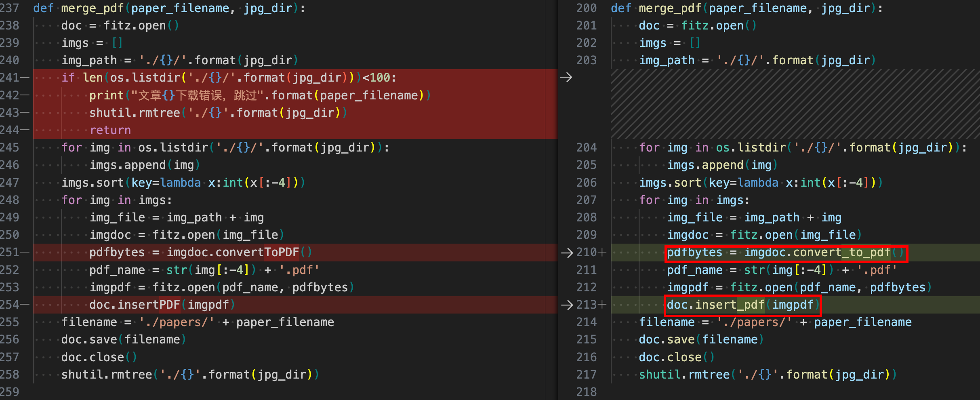Click 'filename = ./papers/' line in left pane
The width and height of the screenshot is (980, 400).
198,322
